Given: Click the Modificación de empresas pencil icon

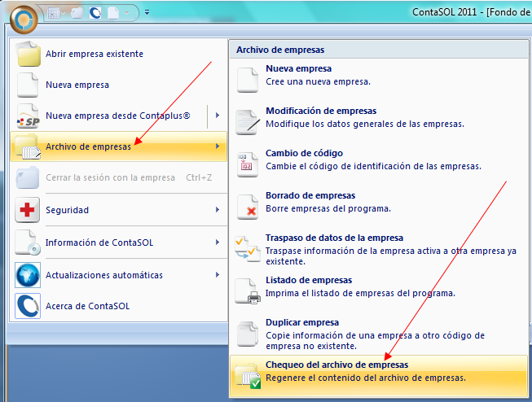Looking at the screenshot, I should coord(246,122).
